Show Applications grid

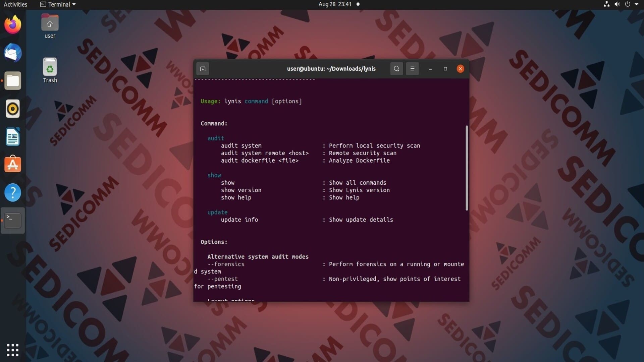[13, 350]
